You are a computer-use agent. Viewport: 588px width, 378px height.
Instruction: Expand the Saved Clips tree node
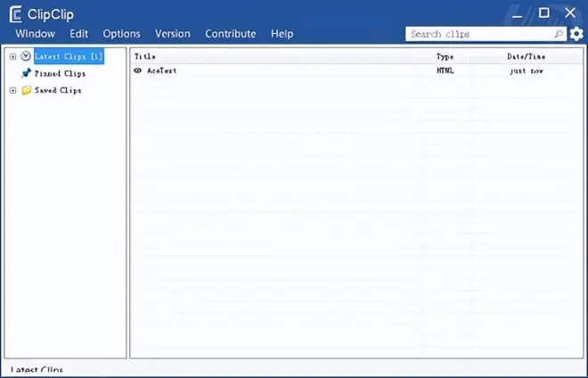tap(12, 90)
